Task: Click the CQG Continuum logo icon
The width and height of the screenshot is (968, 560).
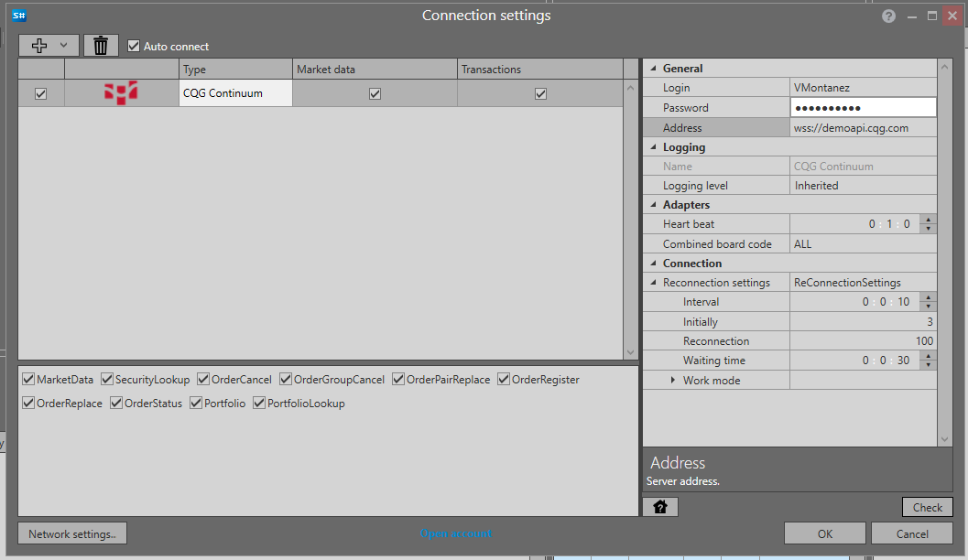Action: [121, 92]
